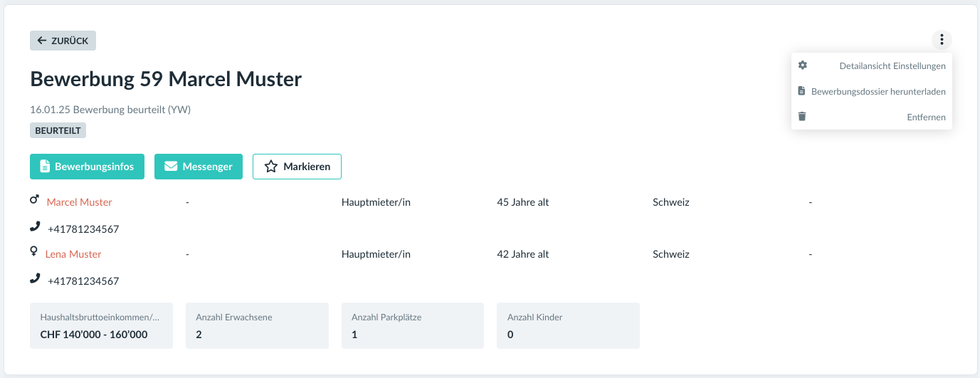
Task: Open the three-dot options menu
Action: (x=942, y=41)
